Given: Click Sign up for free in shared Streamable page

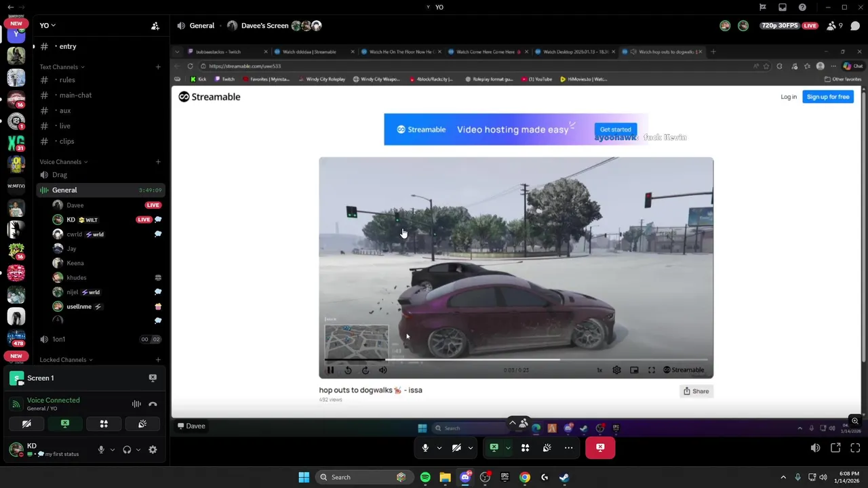Looking at the screenshot, I should [x=828, y=97].
